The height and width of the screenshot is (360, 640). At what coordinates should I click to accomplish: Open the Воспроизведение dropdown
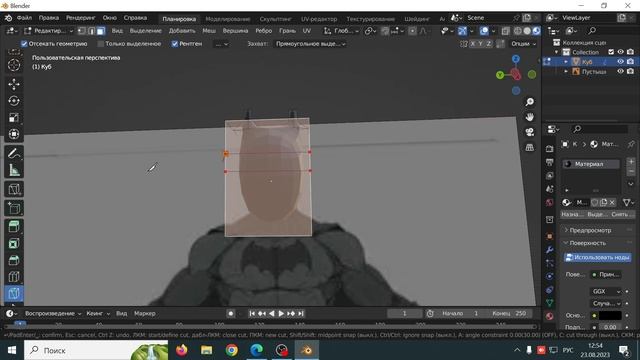(x=53, y=313)
